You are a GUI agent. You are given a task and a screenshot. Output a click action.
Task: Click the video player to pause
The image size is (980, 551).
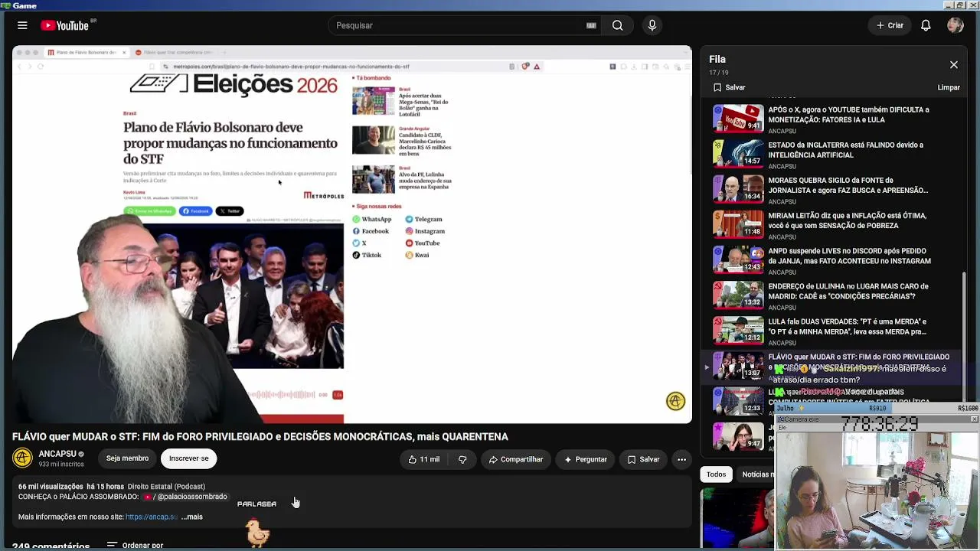(352, 234)
